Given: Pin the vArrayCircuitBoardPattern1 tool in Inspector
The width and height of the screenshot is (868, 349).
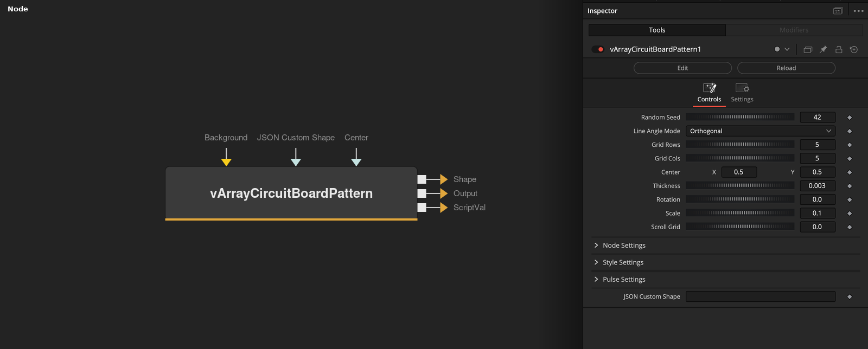Looking at the screenshot, I should pos(823,49).
